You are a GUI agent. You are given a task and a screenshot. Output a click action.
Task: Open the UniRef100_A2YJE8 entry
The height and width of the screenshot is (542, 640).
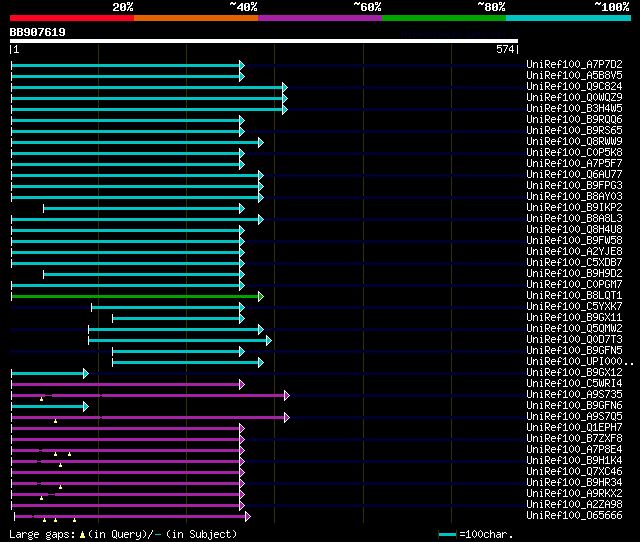point(574,252)
